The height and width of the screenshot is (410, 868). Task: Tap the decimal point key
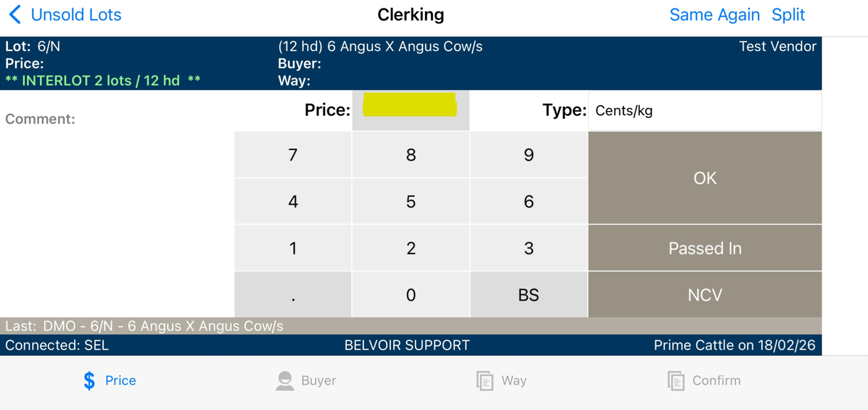(x=293, y=295)
